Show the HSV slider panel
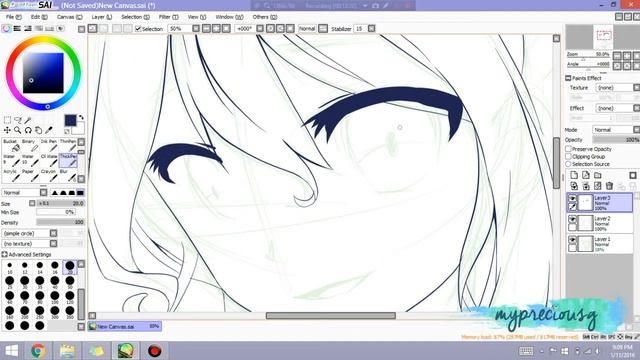This screenshot has width=640, height=360. click(28, 29)
